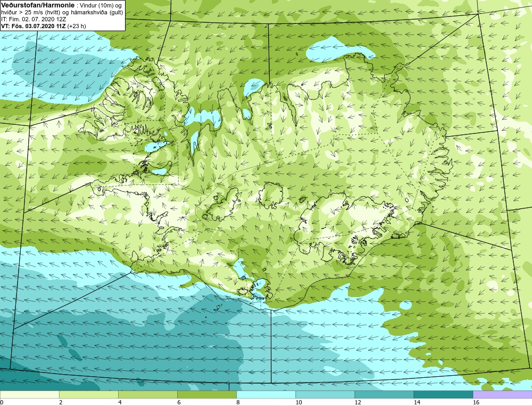Click the legend scale label '4'
This screenshot has width=532, height=406.
120,402
